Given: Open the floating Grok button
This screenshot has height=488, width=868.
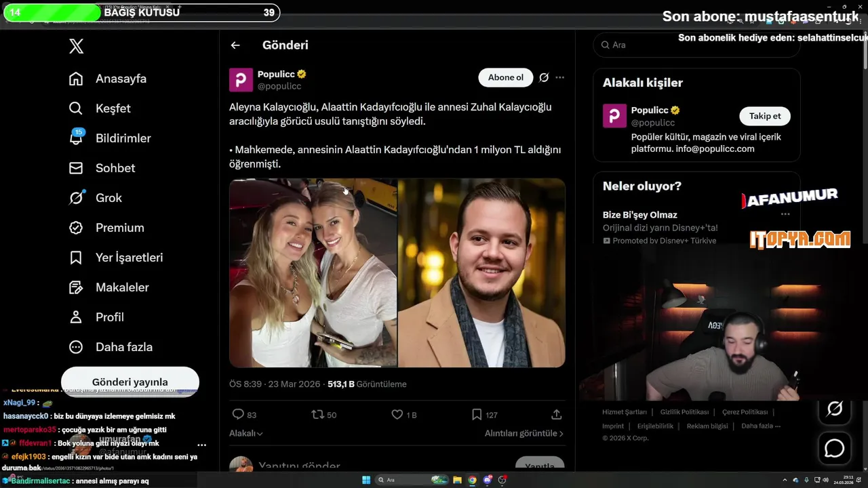Looking at the screenshot, I should (x=834, y=409).
